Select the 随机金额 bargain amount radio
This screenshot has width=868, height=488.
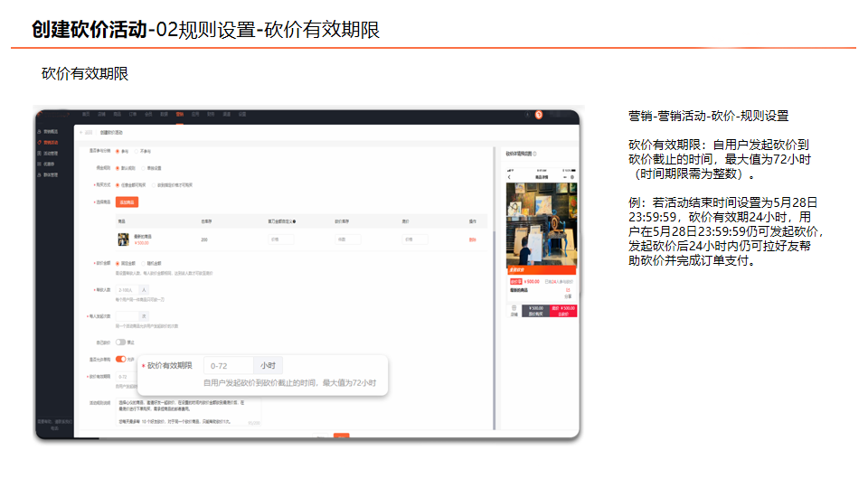pyautogui.click(x=144, y=263)
